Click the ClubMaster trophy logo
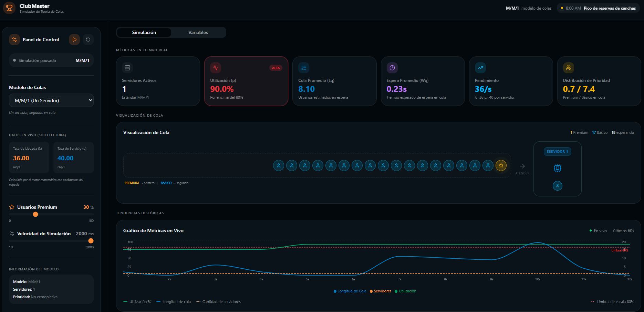Screen dimensions: 644x312 point(9,8)
